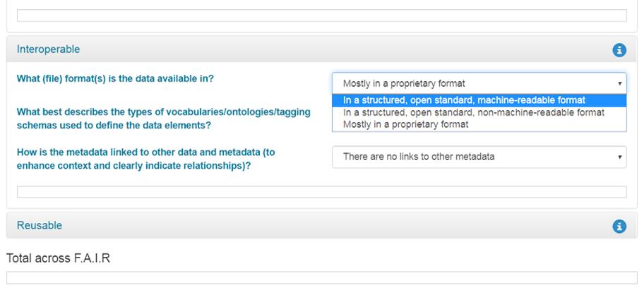Click the arrow of the file format dropdown

click(619, 84)
